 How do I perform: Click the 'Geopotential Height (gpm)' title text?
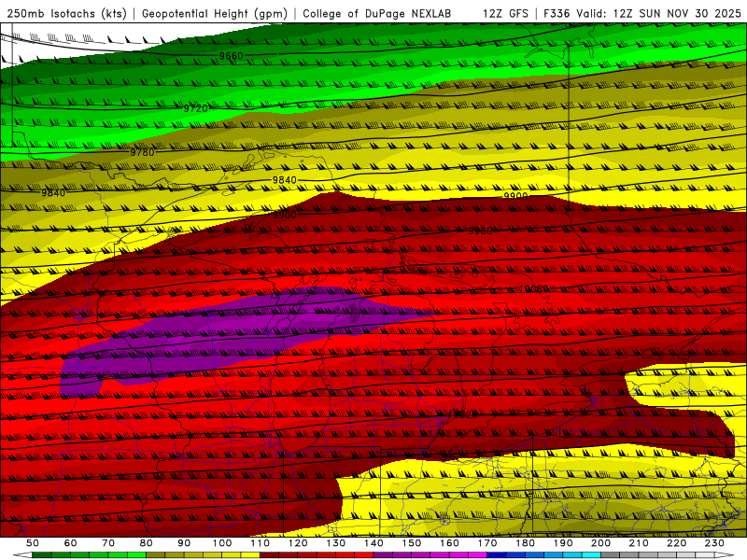click(x=215, y=14)
